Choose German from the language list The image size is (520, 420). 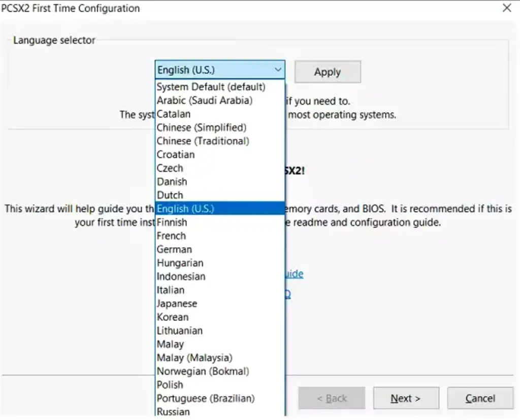tap(174, 249)
